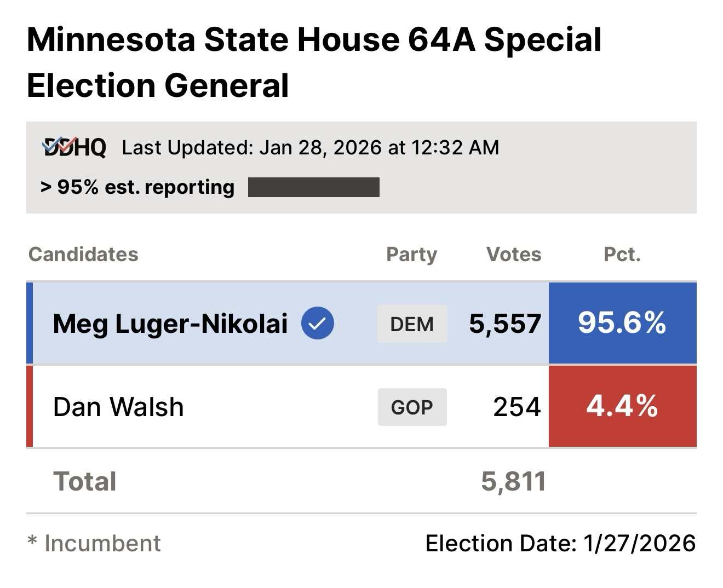Click the estimated reporting progress bar
This screenshot has width=723, height=588.
[313, 187]
